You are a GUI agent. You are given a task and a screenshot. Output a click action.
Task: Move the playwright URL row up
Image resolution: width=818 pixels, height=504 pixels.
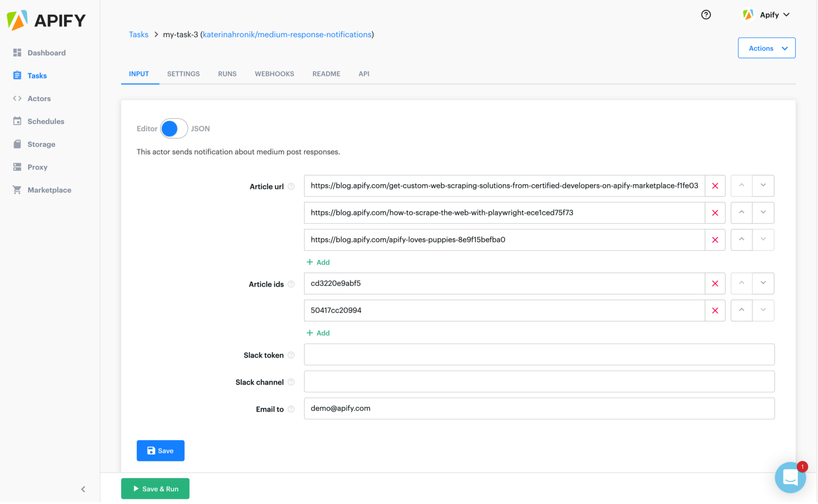[x=742, y=213]
